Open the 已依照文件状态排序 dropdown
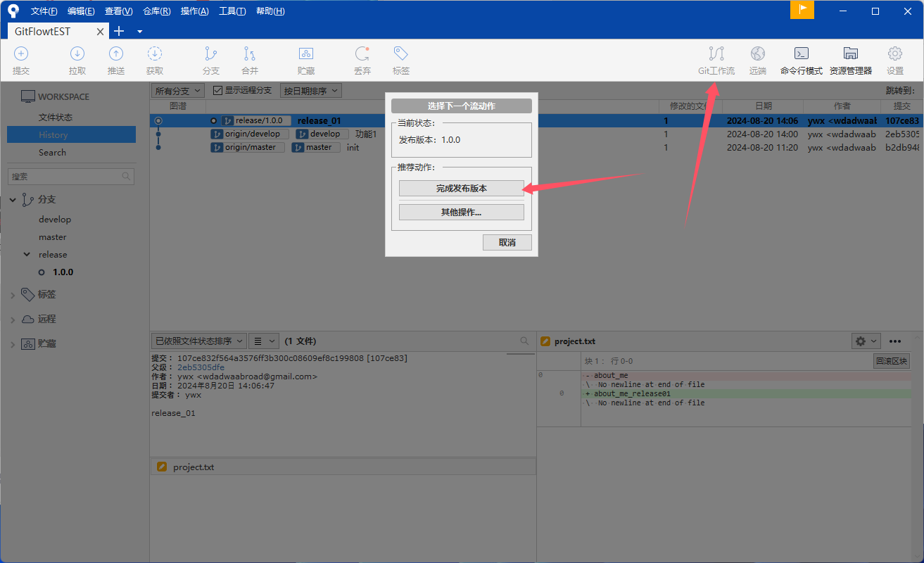924x563 pixels. coord(199,341)
